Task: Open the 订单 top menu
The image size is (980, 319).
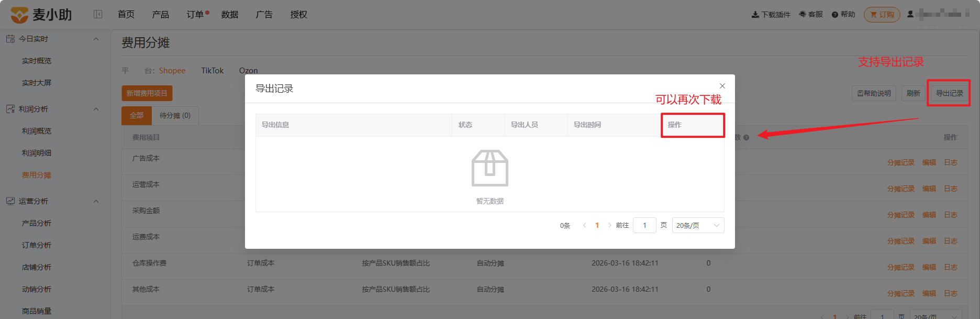Action: point(195,15)
